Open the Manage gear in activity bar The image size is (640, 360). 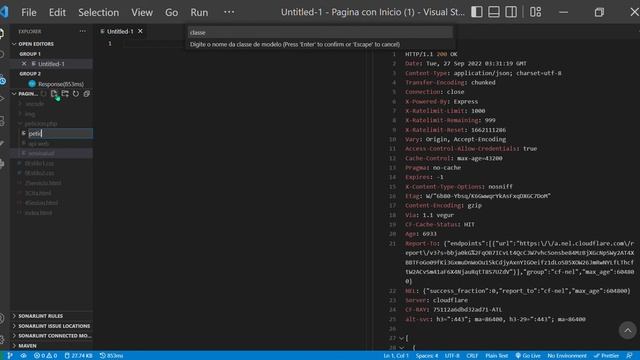coord(2,340)
